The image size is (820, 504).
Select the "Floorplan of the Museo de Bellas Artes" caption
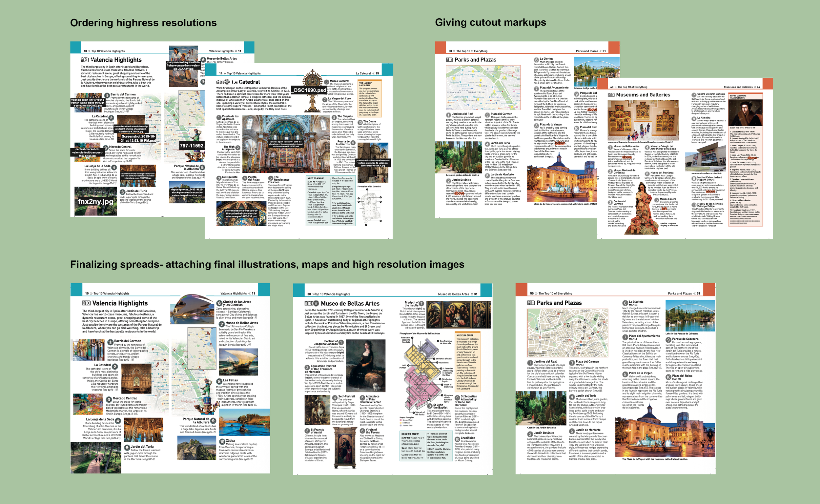[x=420, y=333]
